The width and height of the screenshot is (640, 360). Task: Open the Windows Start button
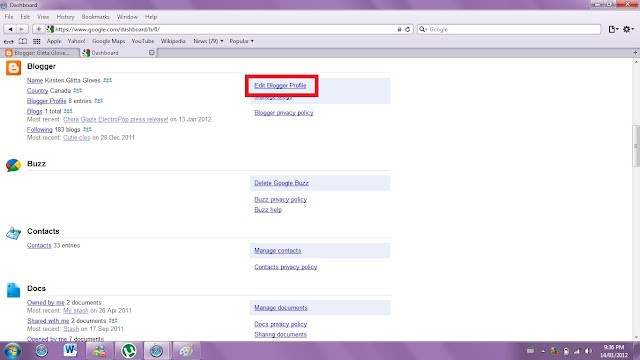(13, 351)
